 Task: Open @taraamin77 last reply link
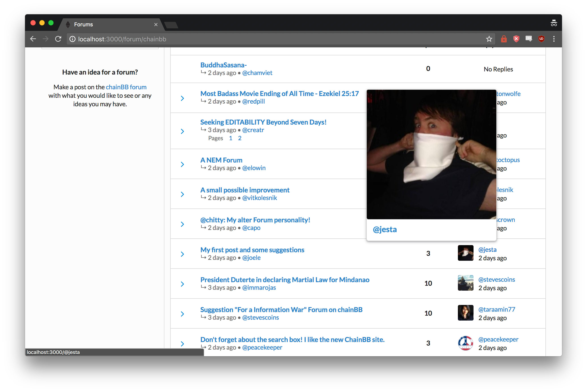pos(497,309)
